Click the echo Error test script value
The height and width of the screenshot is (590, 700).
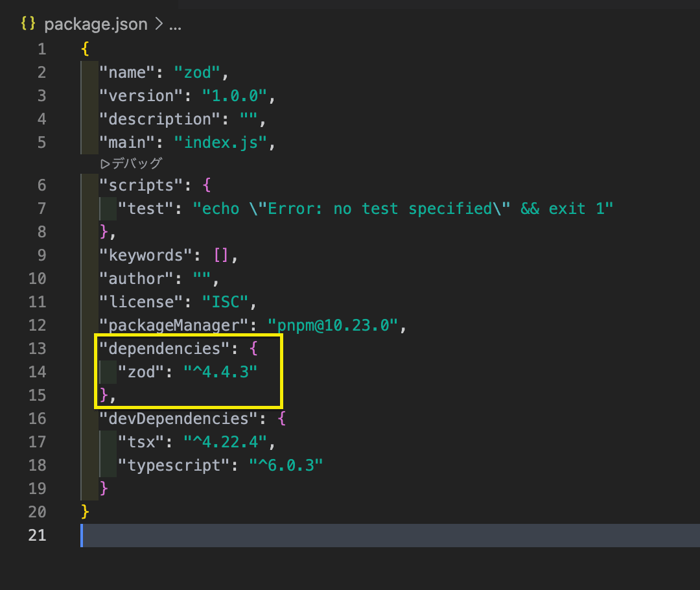(403, 209)
